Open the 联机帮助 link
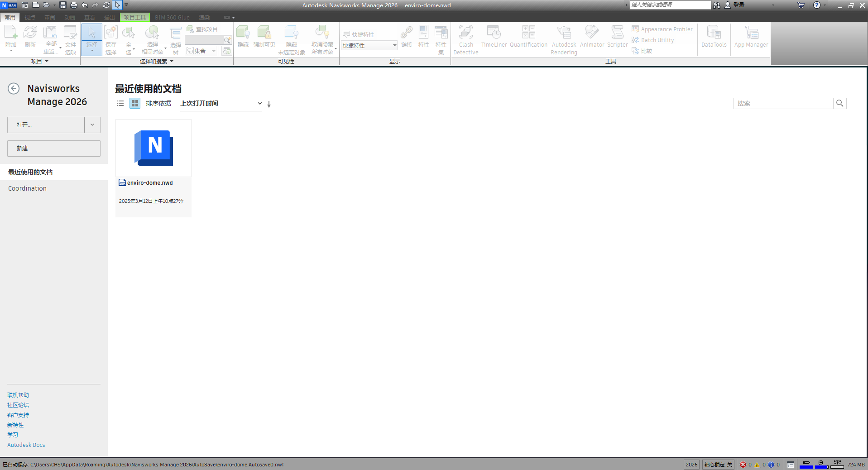The image size is (868, 470). (x=18, y=395)
